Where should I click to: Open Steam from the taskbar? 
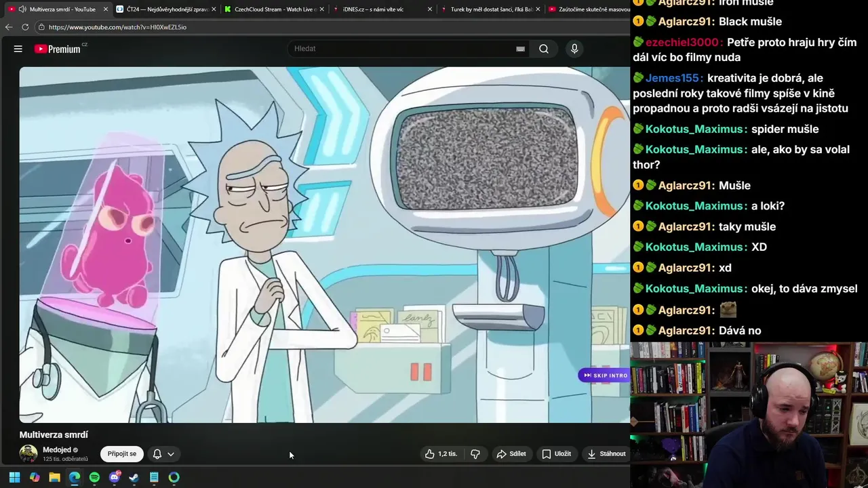(134, 477)
